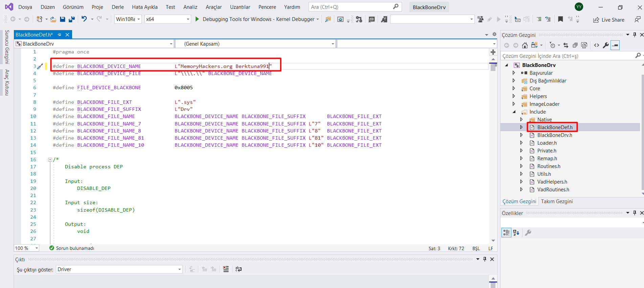644x288 pixels.
Task: Toggle word wrap in the Çıktı panel
Action: tap(239, 269)
